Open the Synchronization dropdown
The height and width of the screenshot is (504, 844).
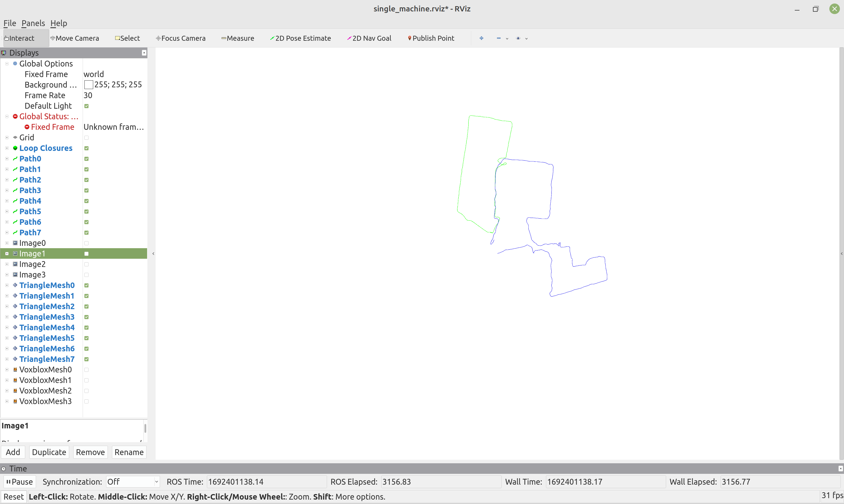click(132, 481)
